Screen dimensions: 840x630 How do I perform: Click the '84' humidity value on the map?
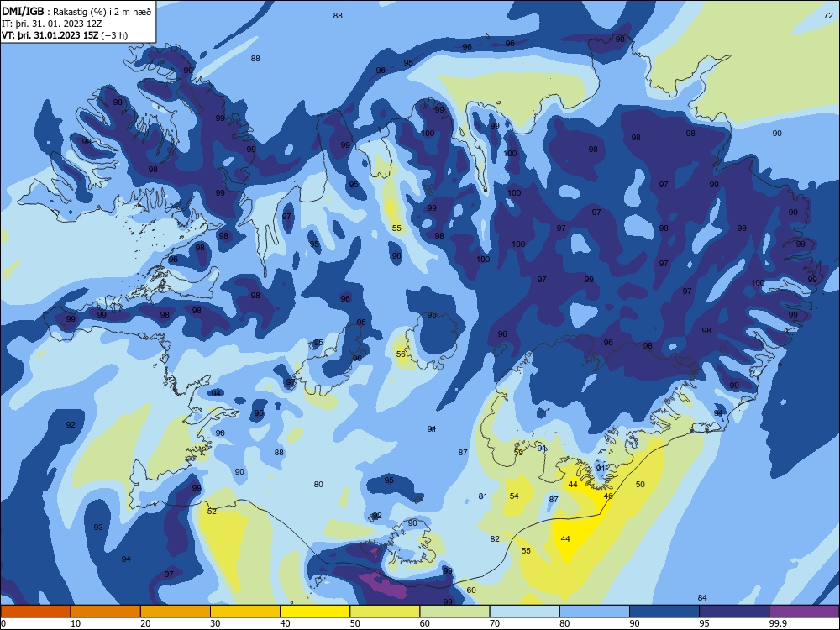point(702,597)
